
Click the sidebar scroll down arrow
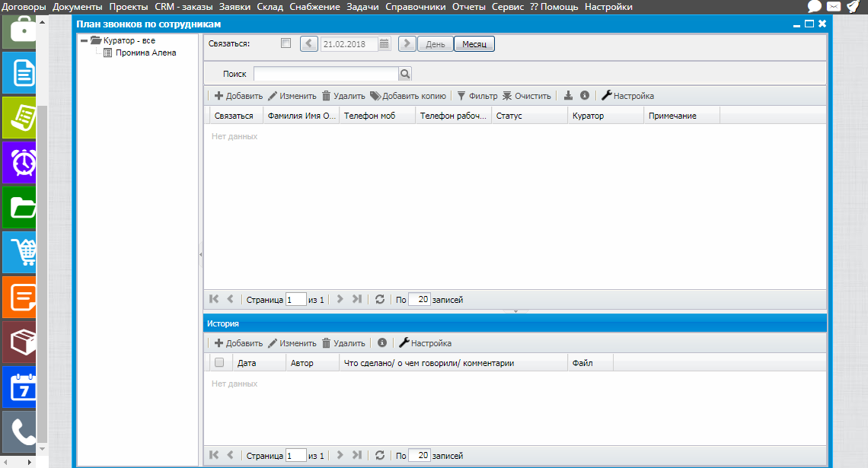pyautogui.click(x=42, y=449)
